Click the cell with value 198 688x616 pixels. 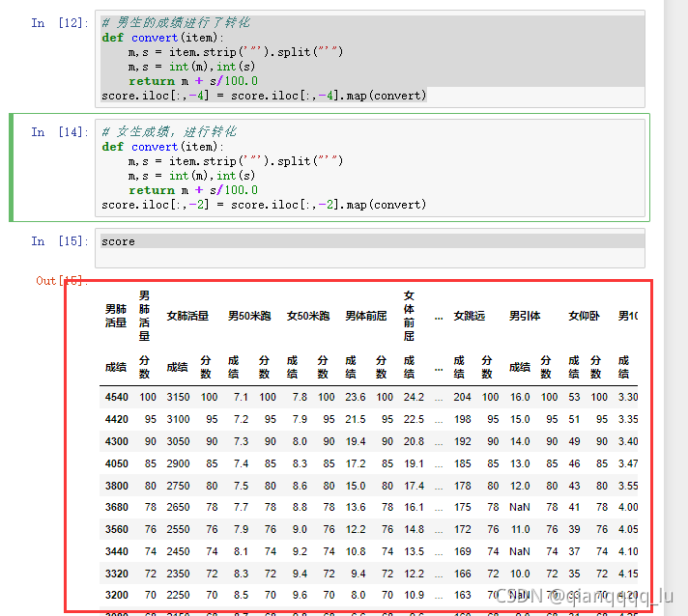pyautogui.click(x=463, y=419)
